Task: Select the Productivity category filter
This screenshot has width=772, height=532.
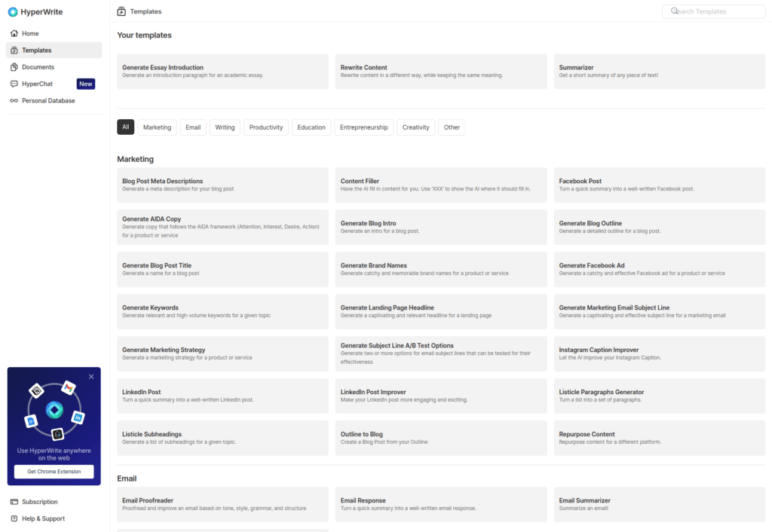Action: click(266, 127)
